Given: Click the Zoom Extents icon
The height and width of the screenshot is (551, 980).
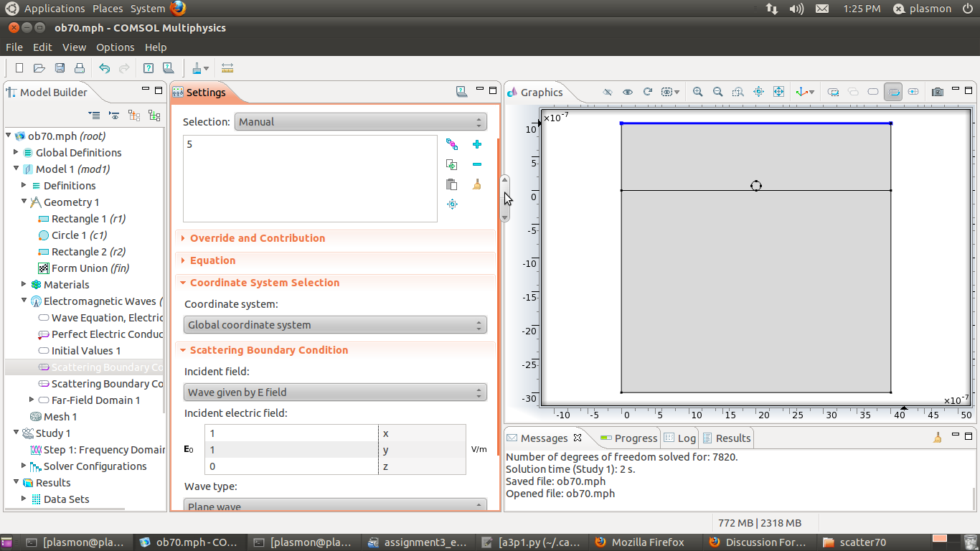Looking at the screenshot, I should click(778, 92).
